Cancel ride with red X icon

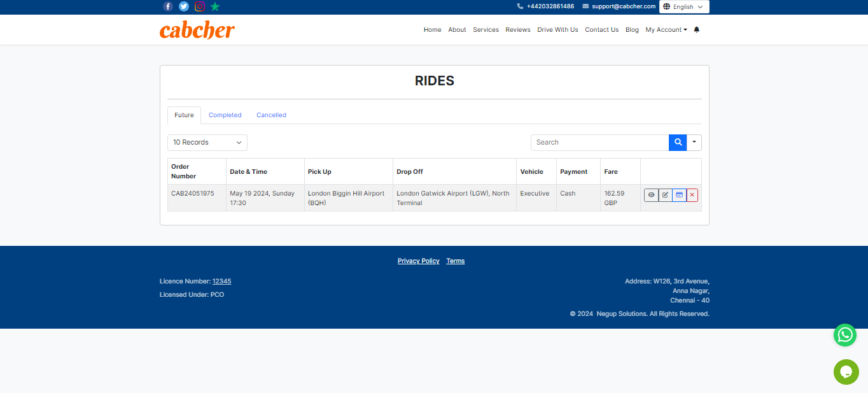coord(692,195)
